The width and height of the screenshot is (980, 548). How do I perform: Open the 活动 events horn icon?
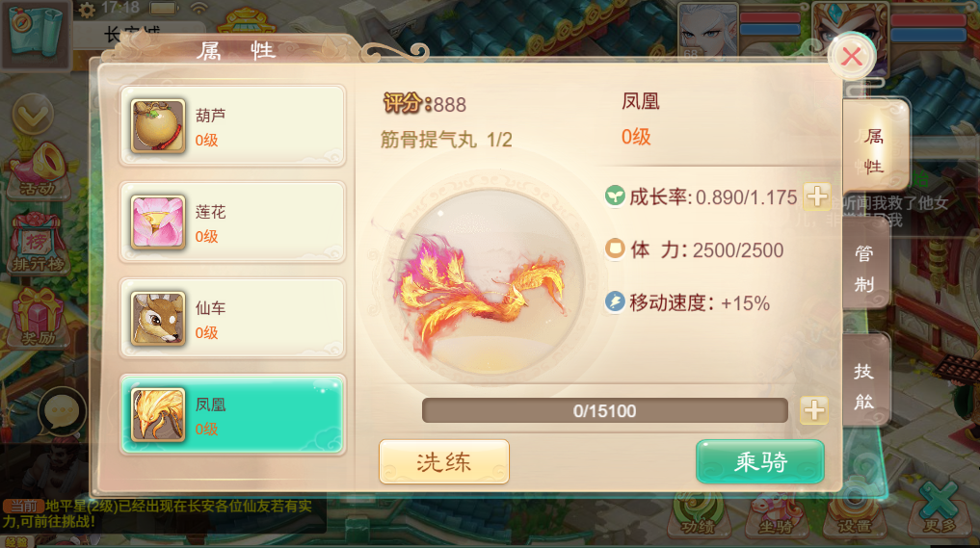click(38, 170)
